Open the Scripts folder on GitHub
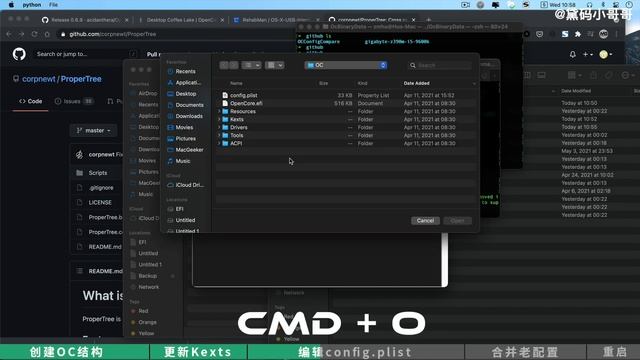This screenshot has width=640, height=360. click(x=98, y=173)
